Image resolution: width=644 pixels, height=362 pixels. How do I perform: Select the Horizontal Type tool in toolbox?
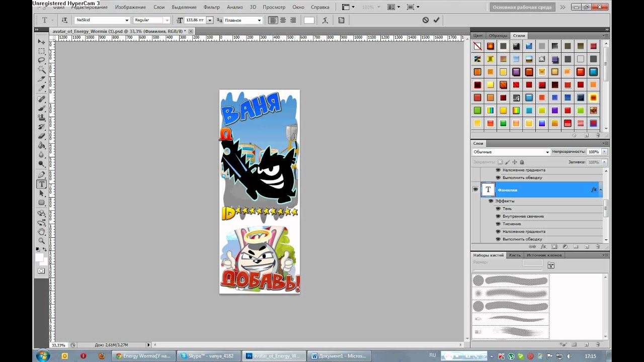point(42,184)
